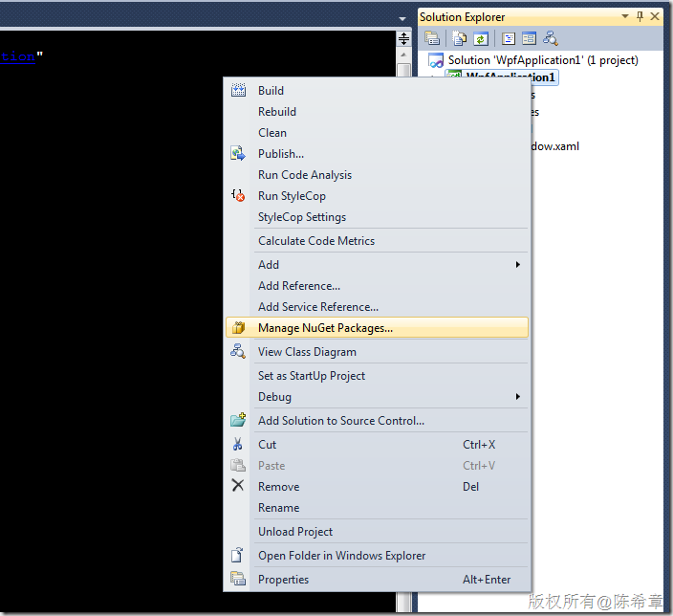
Task: Click the Properties menu item icon
Action: tap(238, 579)
